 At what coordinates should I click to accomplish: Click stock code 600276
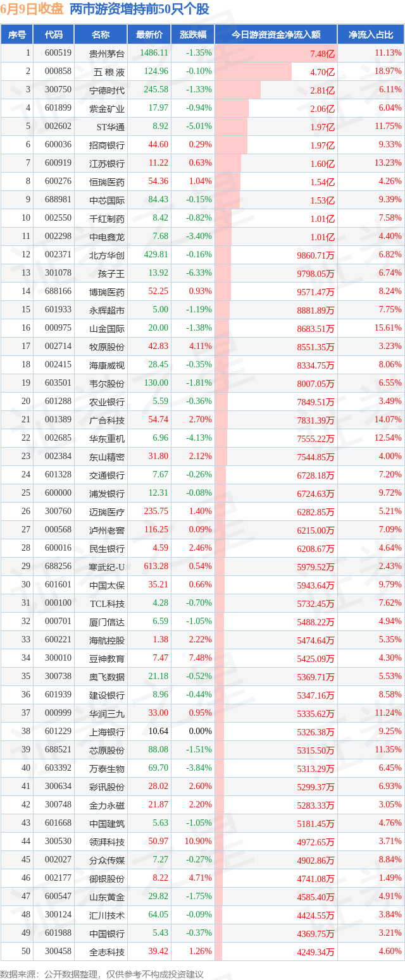tap(58, 181)
